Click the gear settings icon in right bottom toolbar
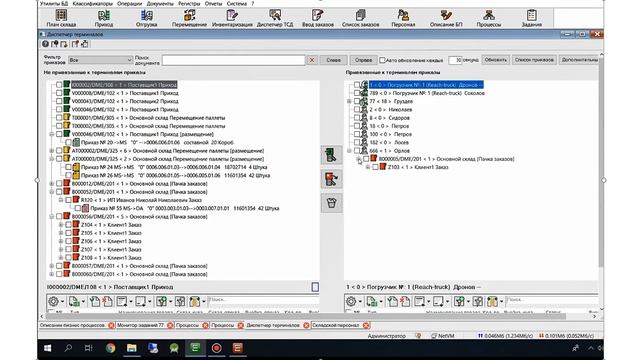The height and width of the screenshot is (360, 640). pos(351,302)
